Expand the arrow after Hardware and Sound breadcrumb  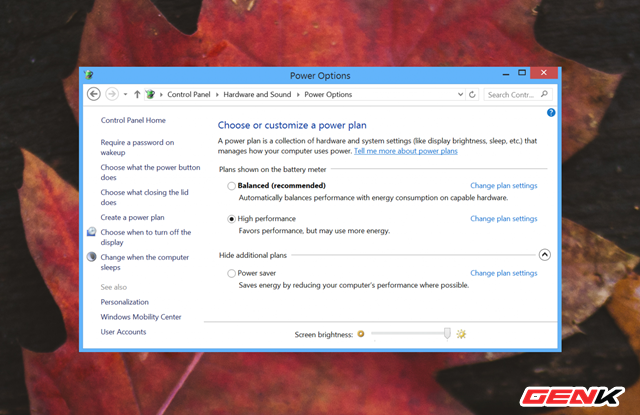[298, 95]
